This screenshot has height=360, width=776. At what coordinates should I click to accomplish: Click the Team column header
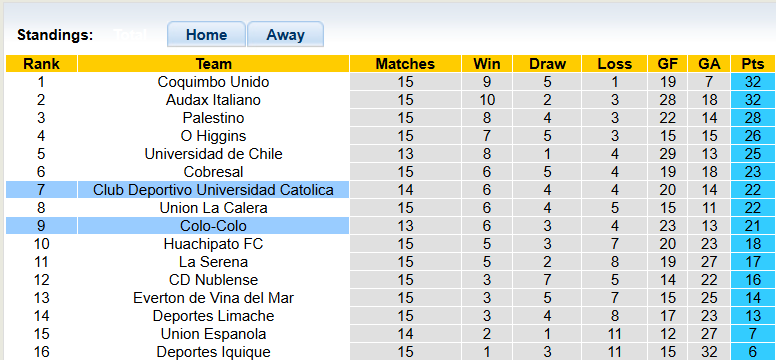coord(213,64)
